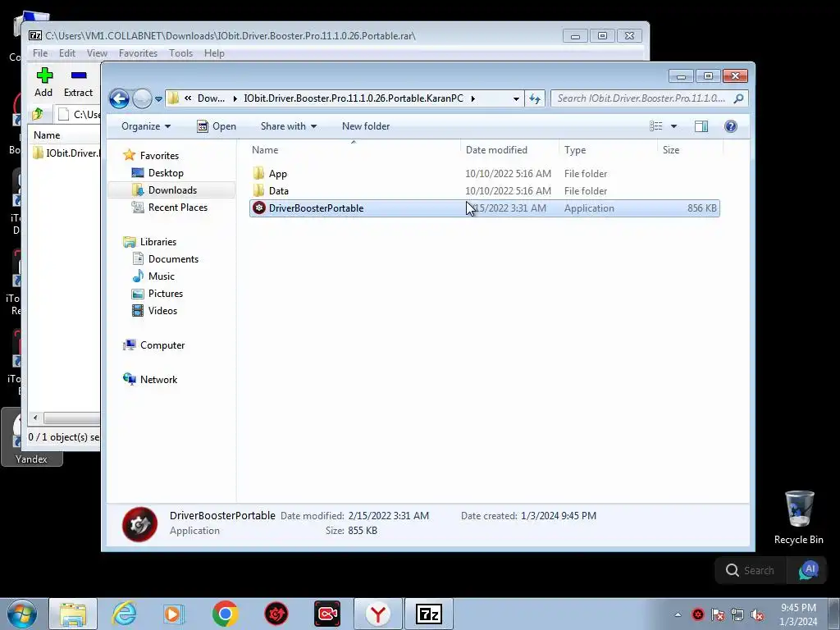Open Recent Places in navigation pane

coord(177,208)
